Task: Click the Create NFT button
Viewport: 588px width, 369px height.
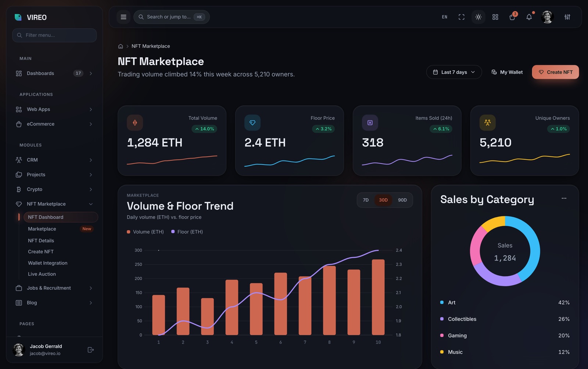Action: pos(555,72)
